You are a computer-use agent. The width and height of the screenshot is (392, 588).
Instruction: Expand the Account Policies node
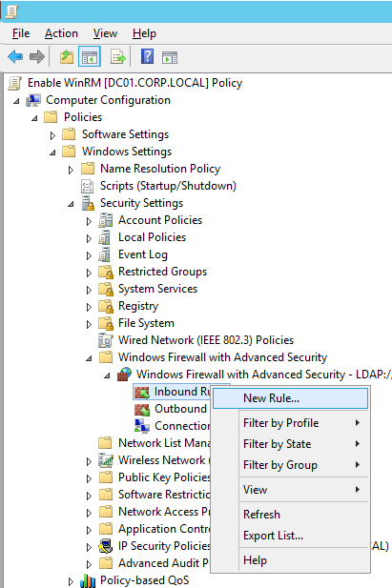pos(89,221)
